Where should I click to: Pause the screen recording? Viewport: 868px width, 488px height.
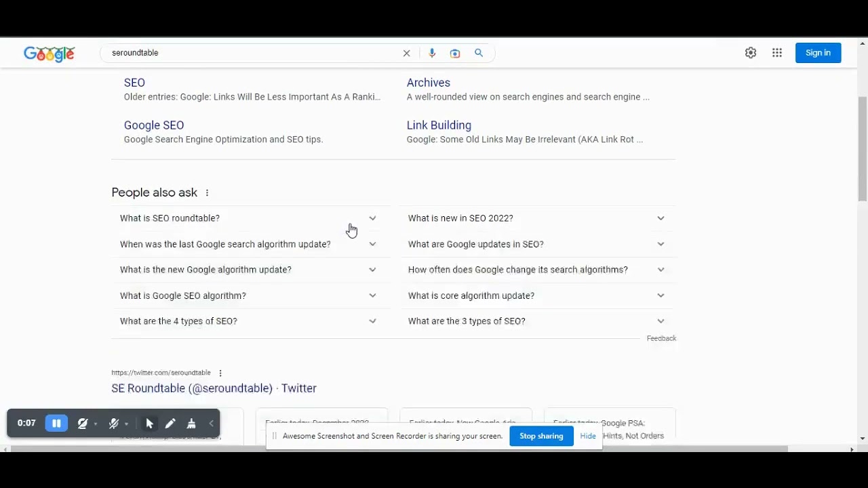pos(56,424)
